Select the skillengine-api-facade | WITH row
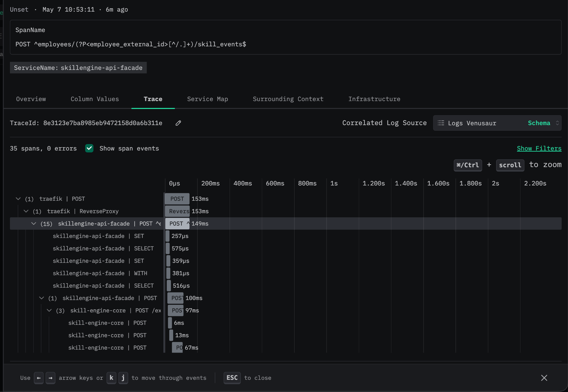Viewport: 568px width, 392px height. pos(286,273)
